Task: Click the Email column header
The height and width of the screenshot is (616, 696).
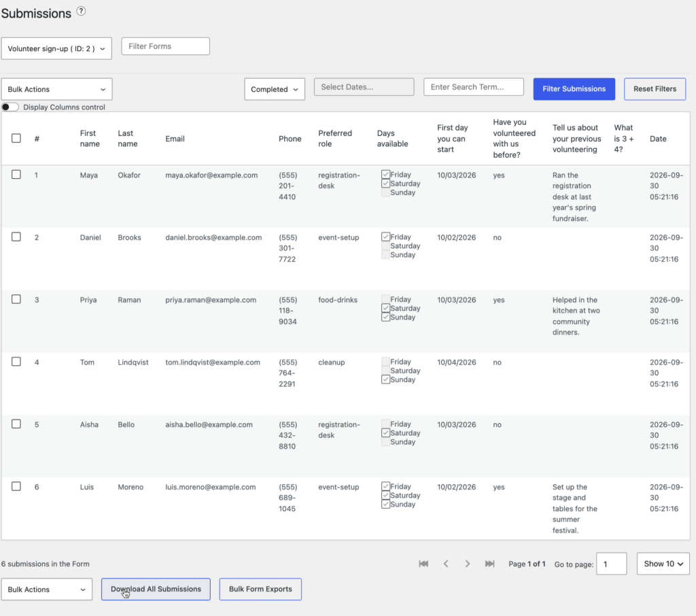Action: click(175, 139)
